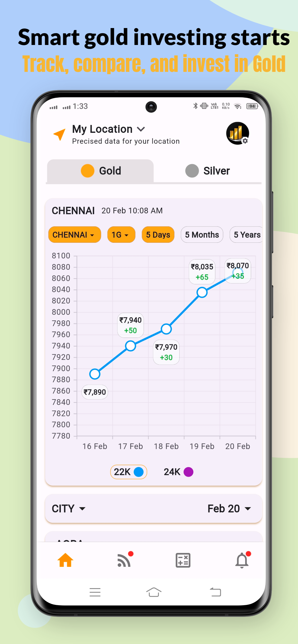Image resolution: width=298 pixels, height=644 pixels.
Task: Show the 5 Years price range
Action: pyautogui.click(x=246, y=235)
